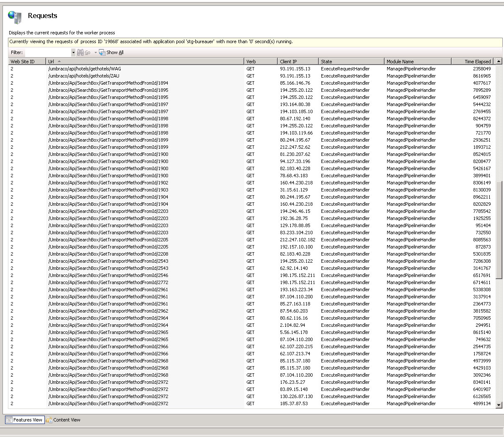This screenshot has height=437, width=504.
Task: Click the Url column sort arrow
Action: [x=59, y=61]
